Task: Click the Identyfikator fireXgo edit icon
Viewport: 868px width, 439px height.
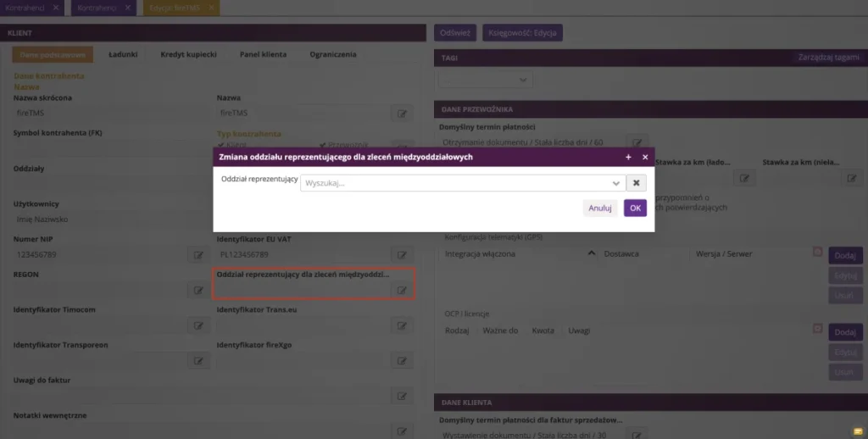Action: point(402,361)
